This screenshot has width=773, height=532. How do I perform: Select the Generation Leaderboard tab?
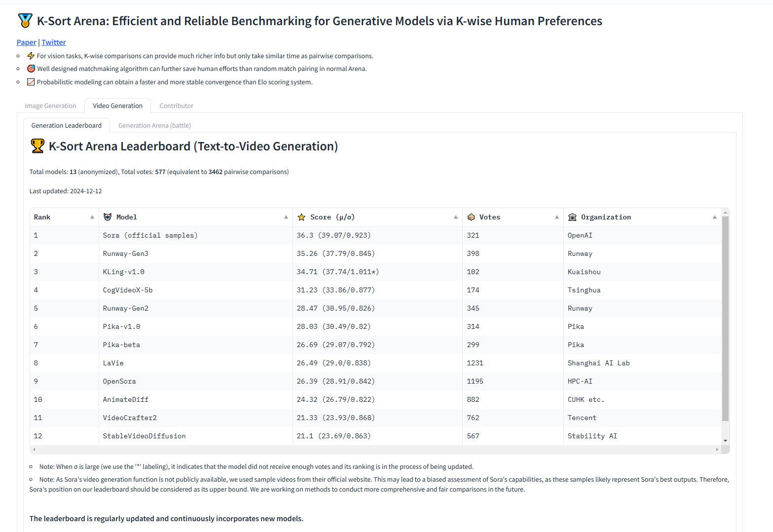tap(67, 125)
